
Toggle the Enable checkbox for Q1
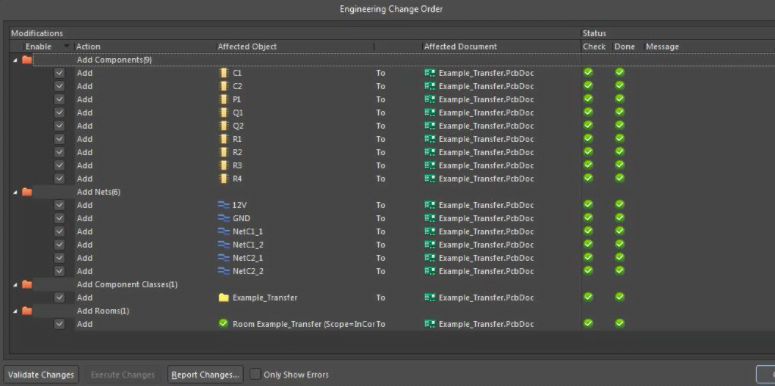coord(59,112)
